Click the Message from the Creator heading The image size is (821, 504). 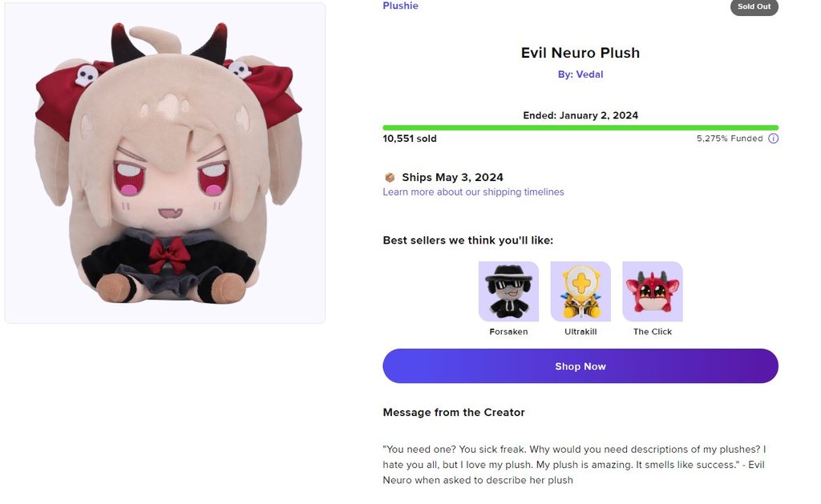(x=454, y=413)
